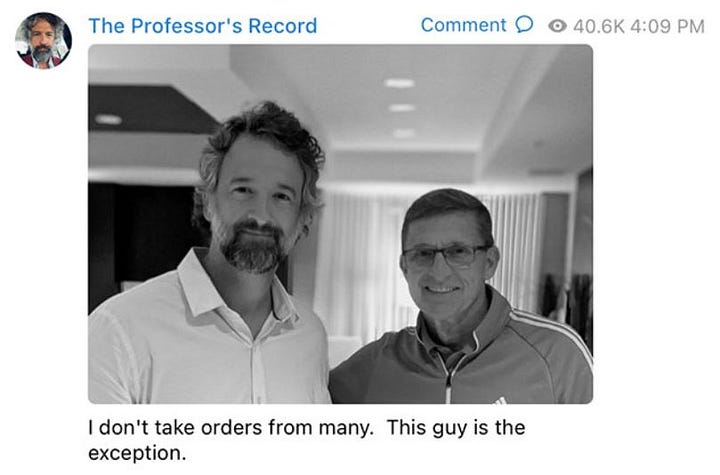Click the comment speech bubble icon
The height and width of the screenshot is (475, 720).
524,25
